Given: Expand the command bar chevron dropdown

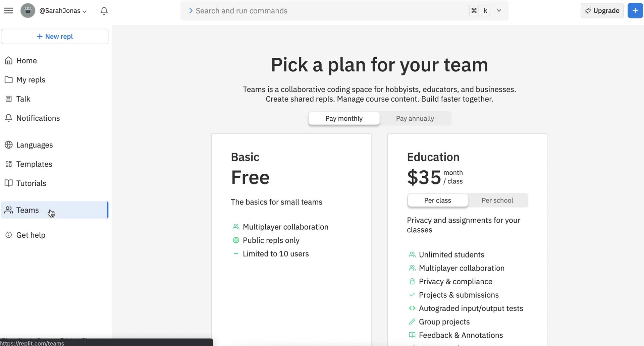Looking at the screenshot, I should click(499, 11).
